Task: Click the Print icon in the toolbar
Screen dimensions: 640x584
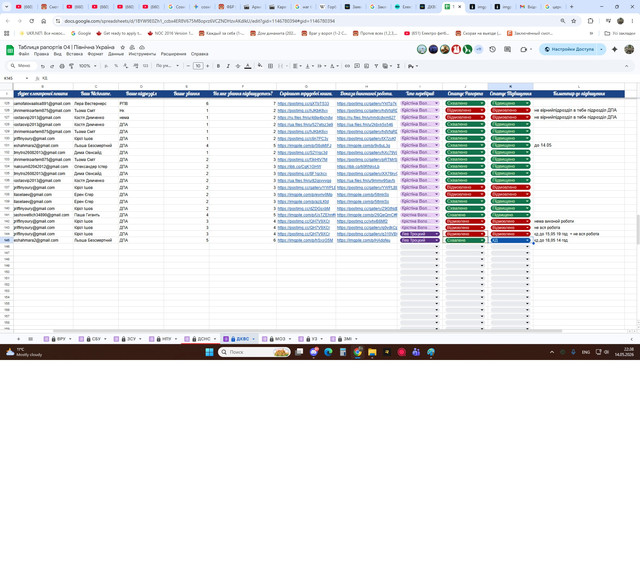Action: click(x=62, y=66)
